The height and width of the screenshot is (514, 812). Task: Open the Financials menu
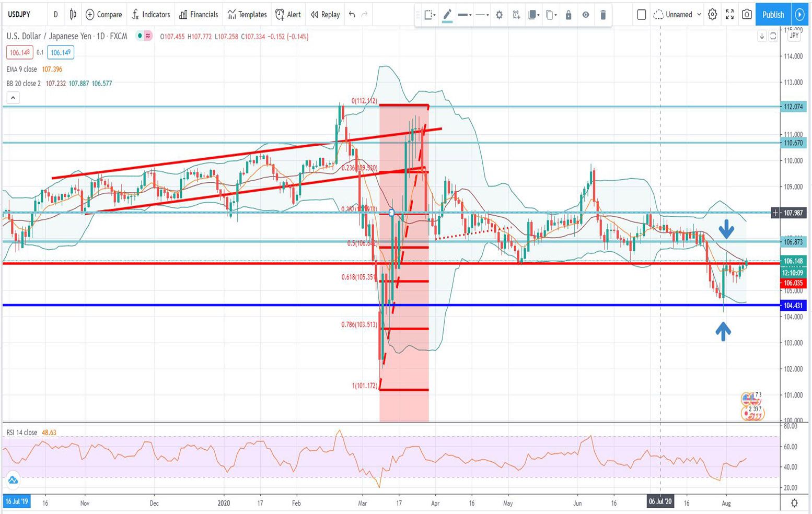point(199,15)
